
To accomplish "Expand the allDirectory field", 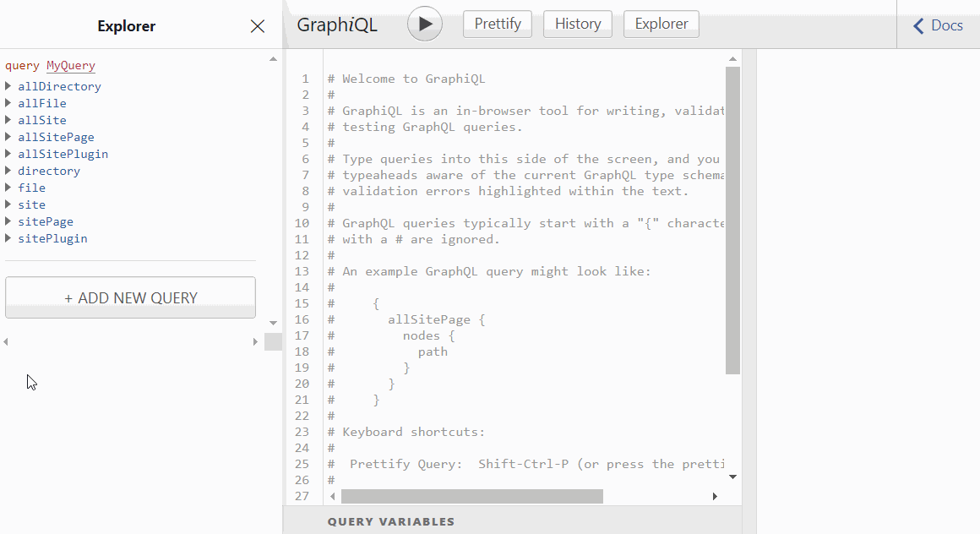I will 8,85.
